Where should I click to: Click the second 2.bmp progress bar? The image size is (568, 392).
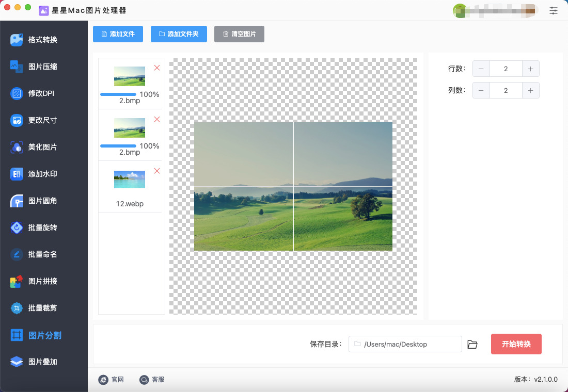pos(118,146)
